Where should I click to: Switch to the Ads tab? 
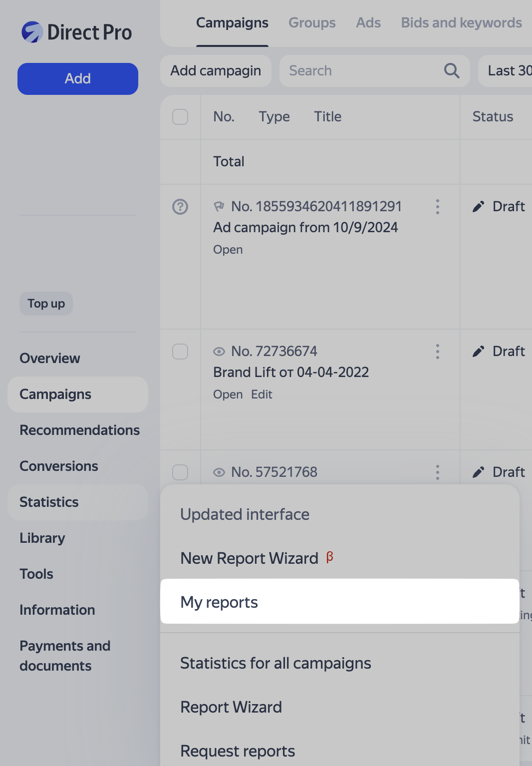368,23
